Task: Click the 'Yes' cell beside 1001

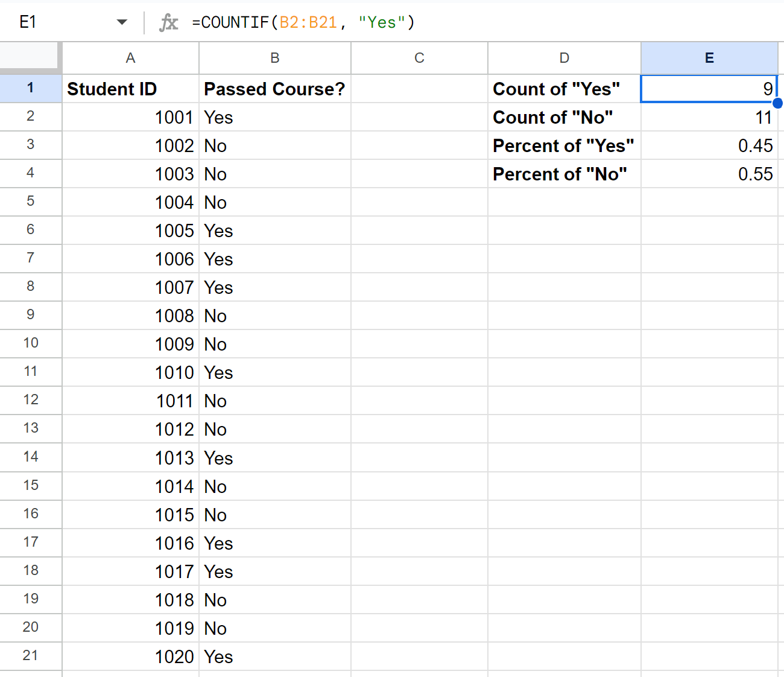Action: click(x=275, y=117)
